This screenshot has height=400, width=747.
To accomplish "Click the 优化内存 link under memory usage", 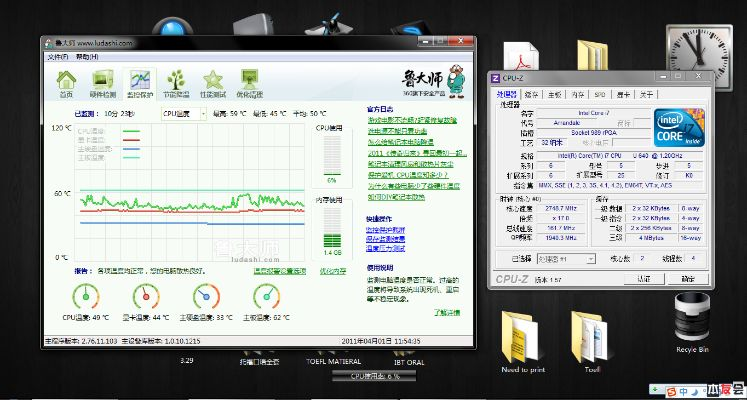I will pyautogui.click(x=332, y=270).
